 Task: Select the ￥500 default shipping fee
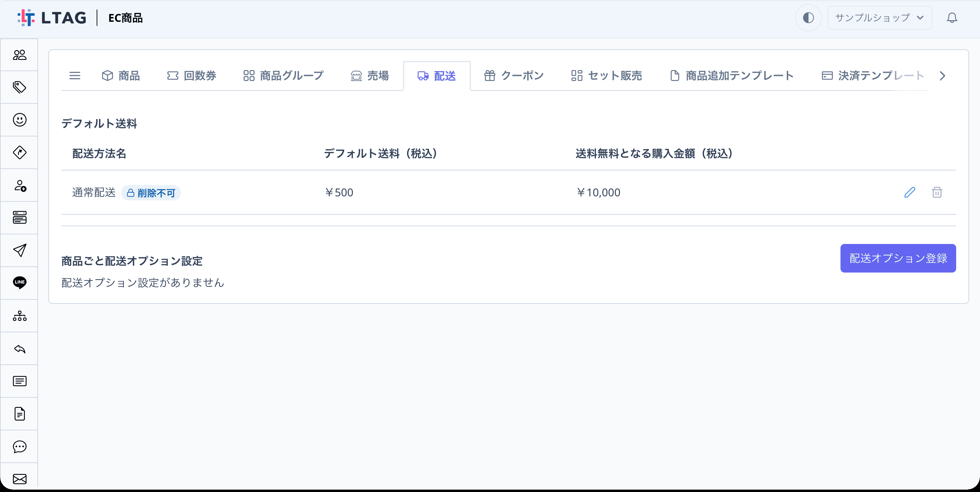[339, 193]
